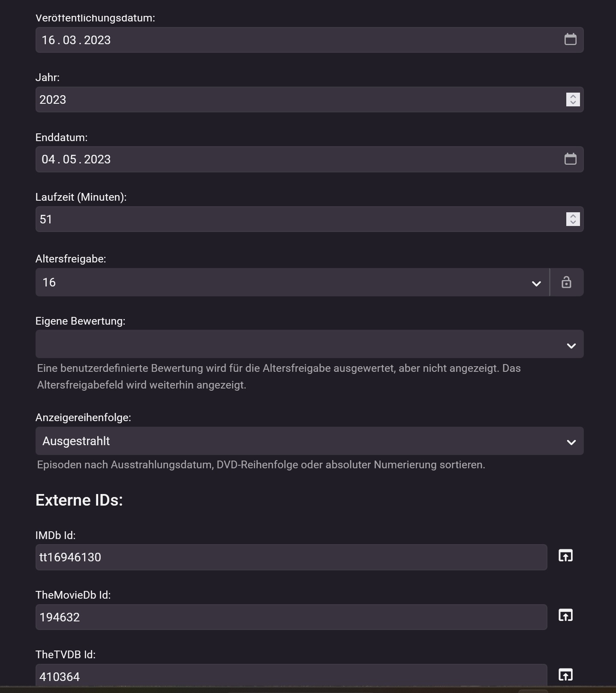
Task: Decrease Laufzeit minutes with down arrow
Action: click(573, 223)
